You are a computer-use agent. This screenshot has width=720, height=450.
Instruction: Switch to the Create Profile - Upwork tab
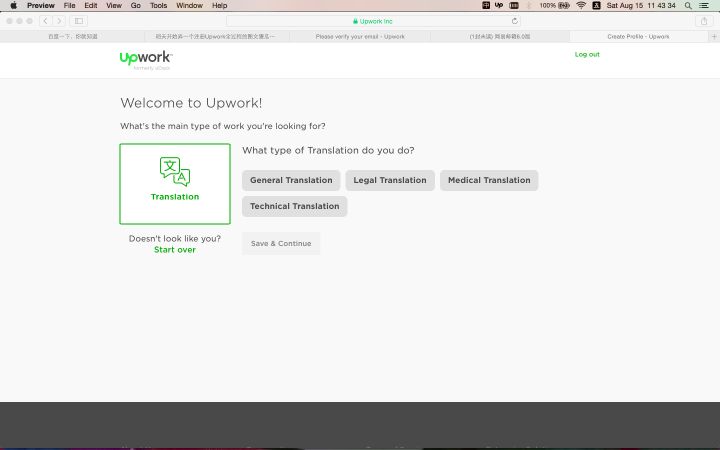click(x=638, y=36)
